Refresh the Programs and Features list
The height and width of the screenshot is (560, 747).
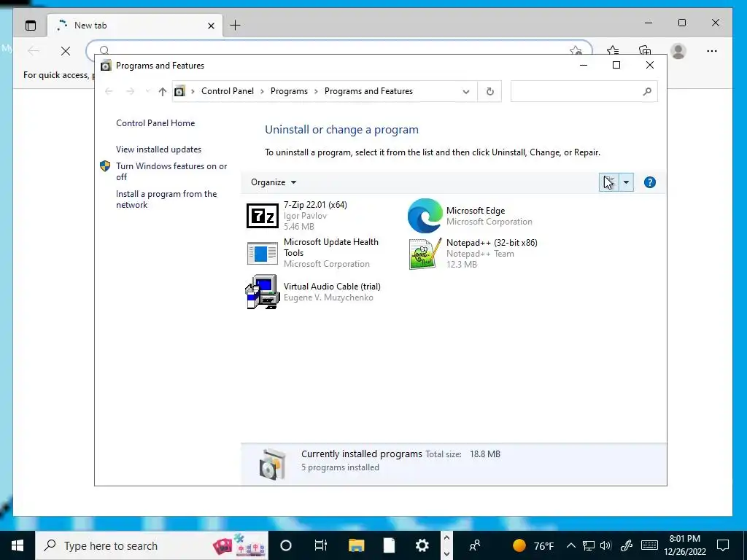click(489, 91)
